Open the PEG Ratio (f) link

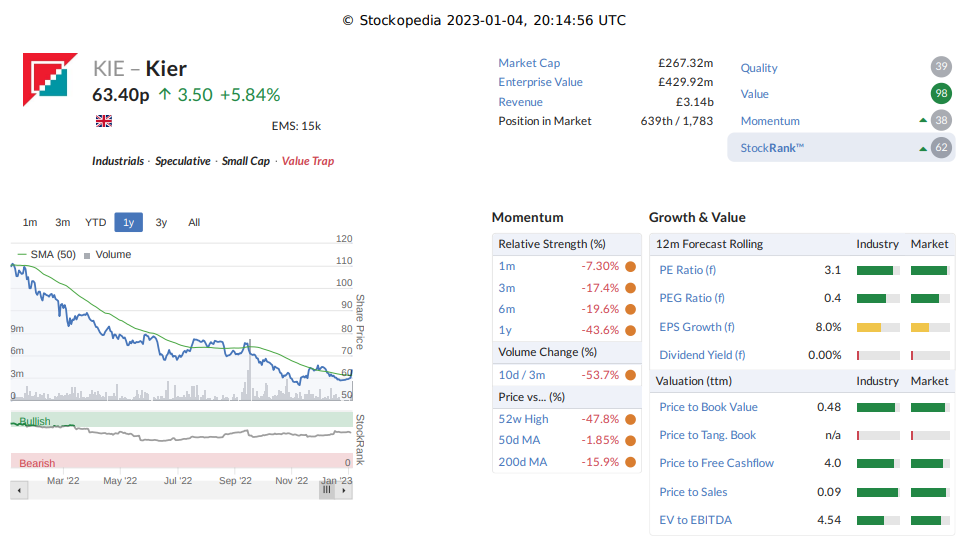[692, 298]
